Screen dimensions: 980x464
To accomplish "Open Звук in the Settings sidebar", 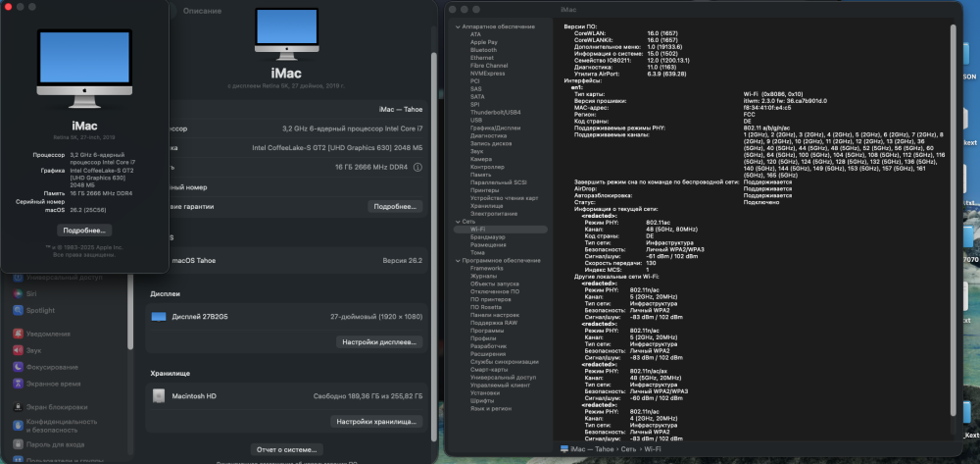I will coord(26,351).
